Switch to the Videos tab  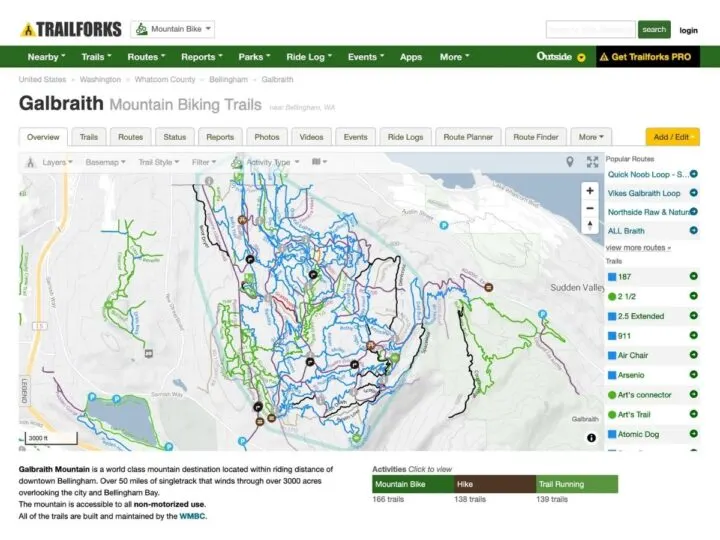coord(311,137)
